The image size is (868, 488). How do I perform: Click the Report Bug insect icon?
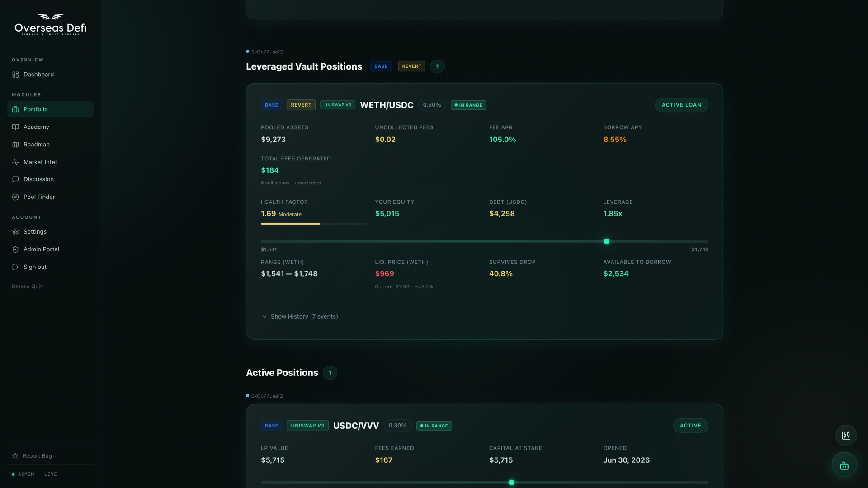click(x=15, y=456)
